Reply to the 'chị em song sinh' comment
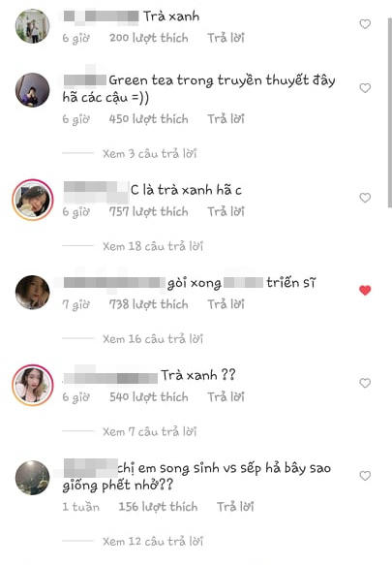 click(x=235, y=507)
